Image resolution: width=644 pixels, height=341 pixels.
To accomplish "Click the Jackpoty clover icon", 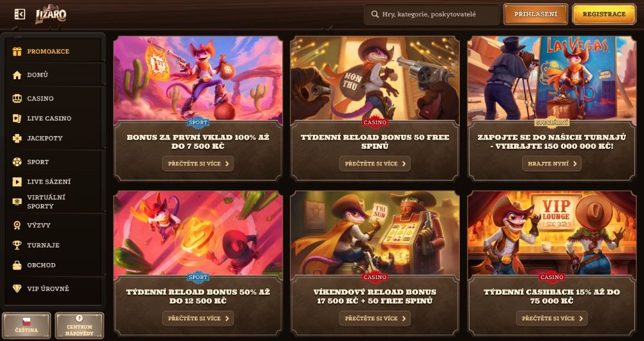I will pyautogui.click(x=17, y=138).
